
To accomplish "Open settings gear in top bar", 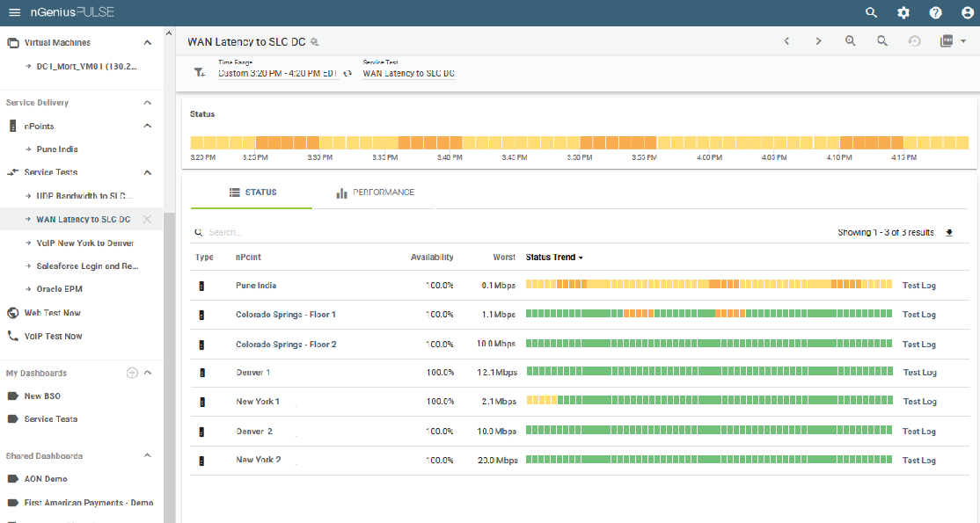I will pos(903,12).
